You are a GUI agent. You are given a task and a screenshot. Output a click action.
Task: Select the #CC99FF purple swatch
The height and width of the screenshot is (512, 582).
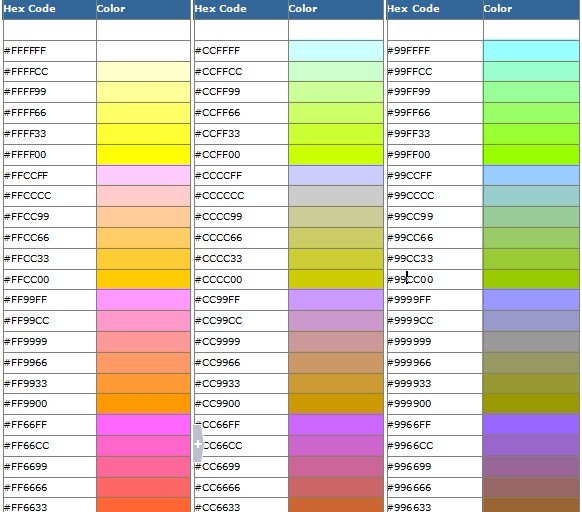336,300
